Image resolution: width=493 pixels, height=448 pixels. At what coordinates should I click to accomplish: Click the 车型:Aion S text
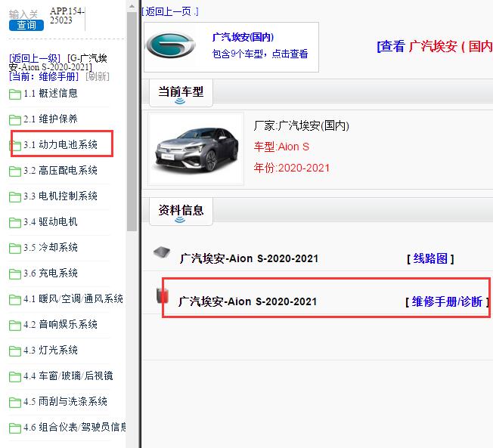[x=282, y=147]
